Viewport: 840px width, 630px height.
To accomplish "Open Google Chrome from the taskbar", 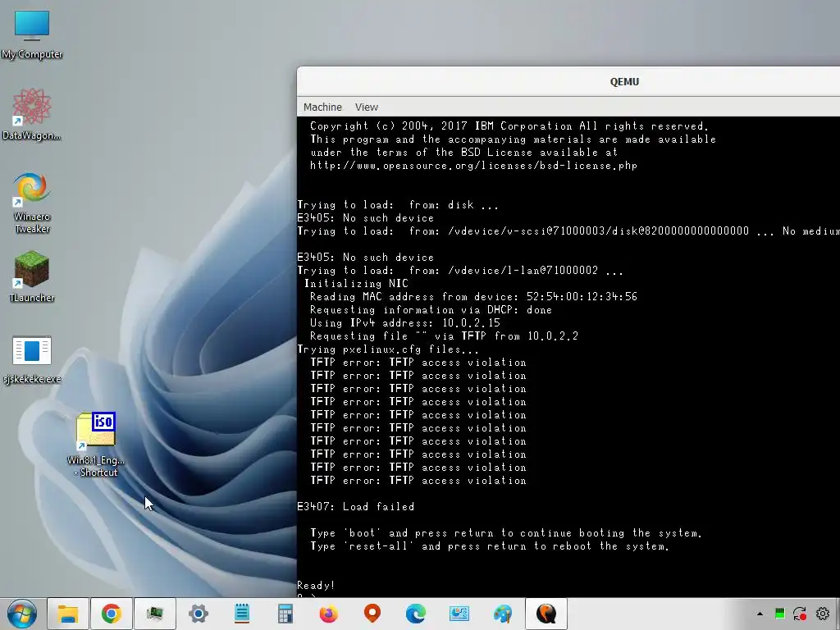I will pos(111,614).
